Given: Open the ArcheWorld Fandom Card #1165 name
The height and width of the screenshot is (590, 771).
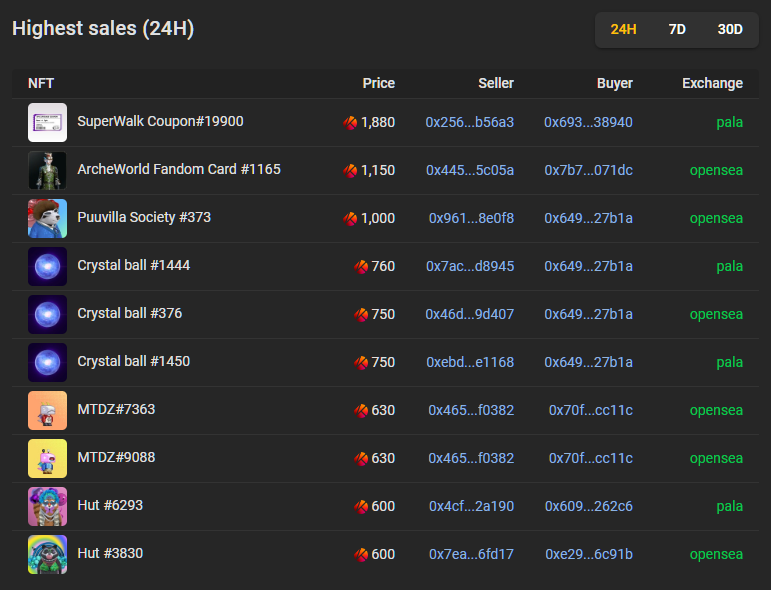Looking at the screenshot, I should click(x=179, y=169).
